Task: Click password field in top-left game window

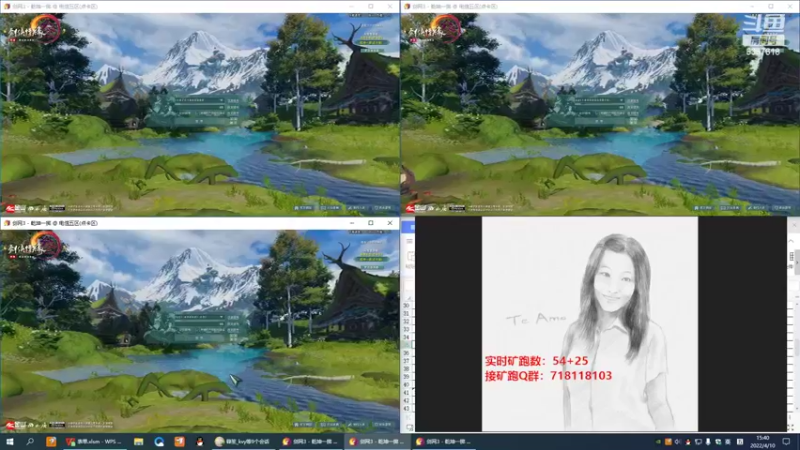Action: (x=199, y=107)
